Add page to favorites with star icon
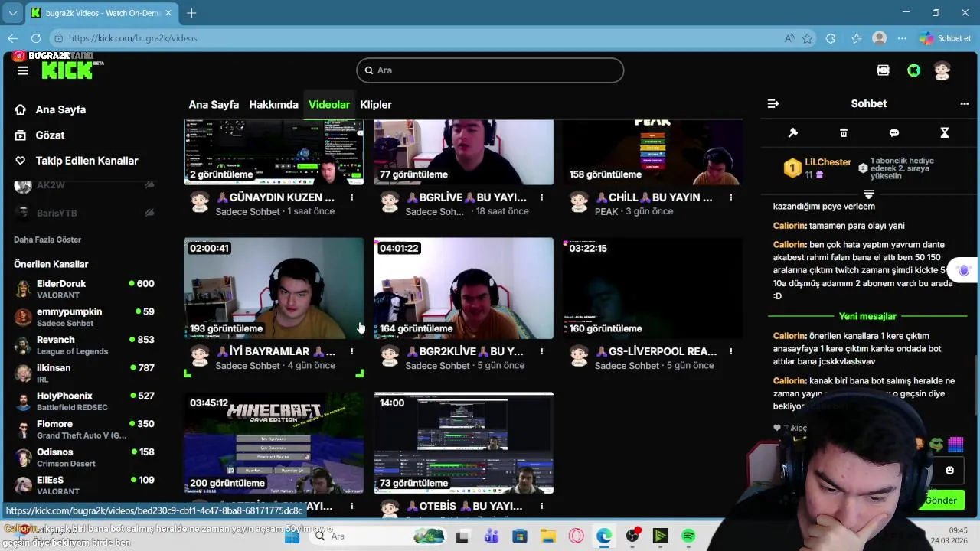This screenshot has height=551, width=980. tap(808, 38)
